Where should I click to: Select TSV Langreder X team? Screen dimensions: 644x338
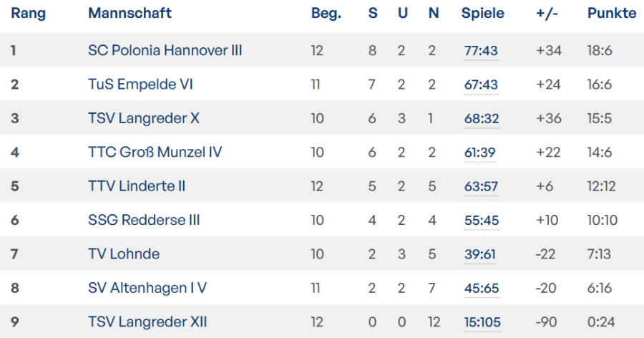pos(143,118)
